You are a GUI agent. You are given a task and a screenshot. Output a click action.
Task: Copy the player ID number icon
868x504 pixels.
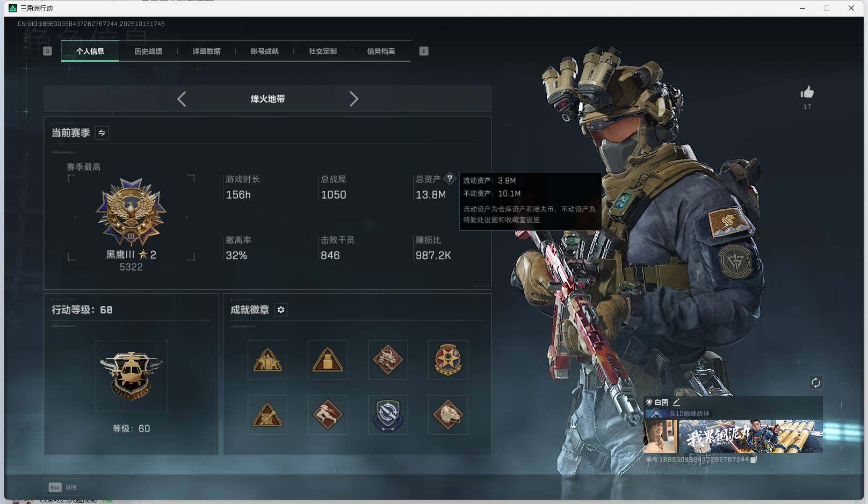pos(754,459)
